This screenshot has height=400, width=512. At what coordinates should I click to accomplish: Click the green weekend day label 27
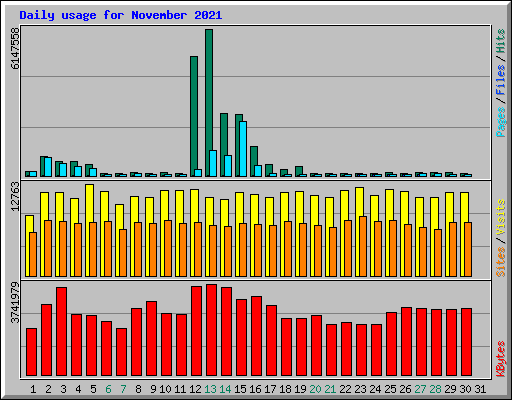pos(420,389)
